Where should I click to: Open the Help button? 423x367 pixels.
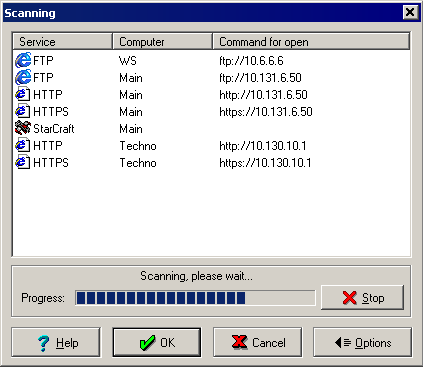click(56, 342)
